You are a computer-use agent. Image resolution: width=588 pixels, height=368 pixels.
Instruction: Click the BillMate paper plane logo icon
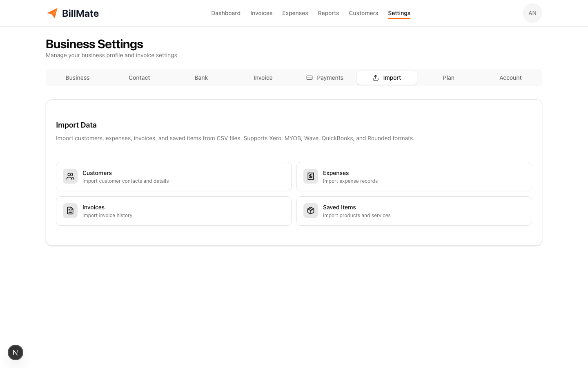pyautogui.click(x=52, y=13)
